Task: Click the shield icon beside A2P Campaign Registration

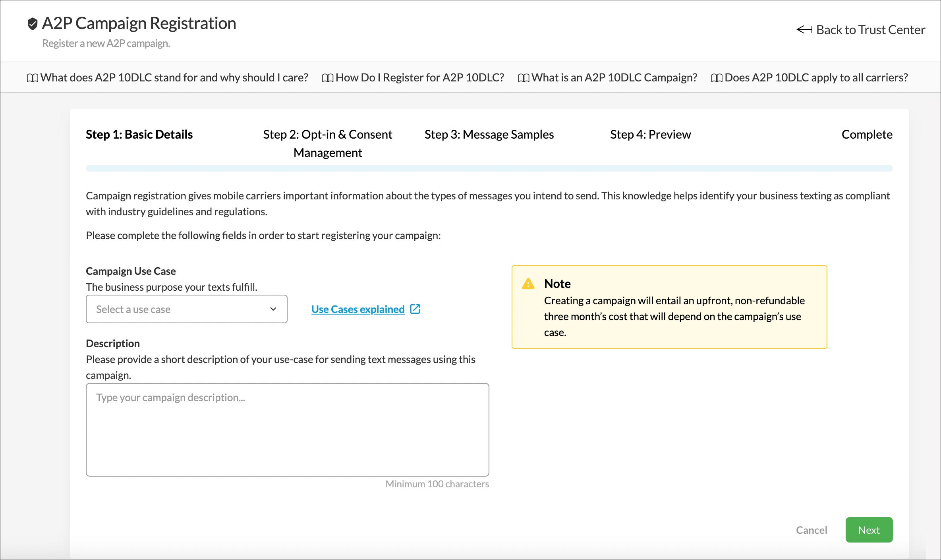Action: [x=32, y=24]
